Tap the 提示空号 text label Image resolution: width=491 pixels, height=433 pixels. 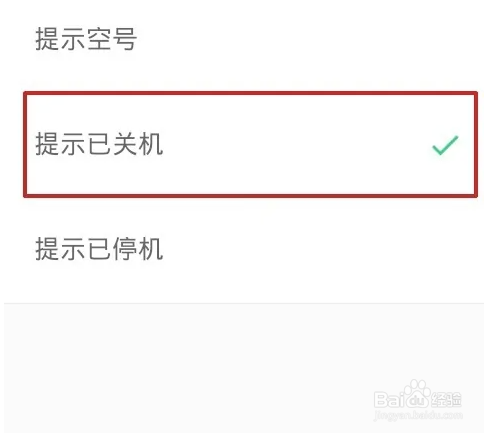(86, 39)
